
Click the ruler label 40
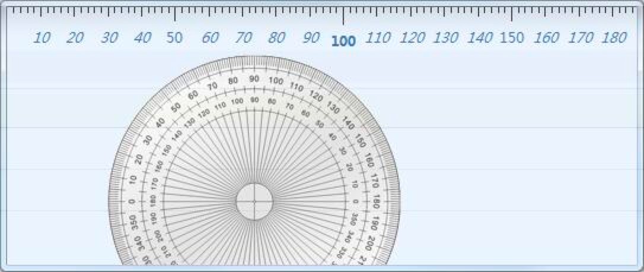pos(142,38)
